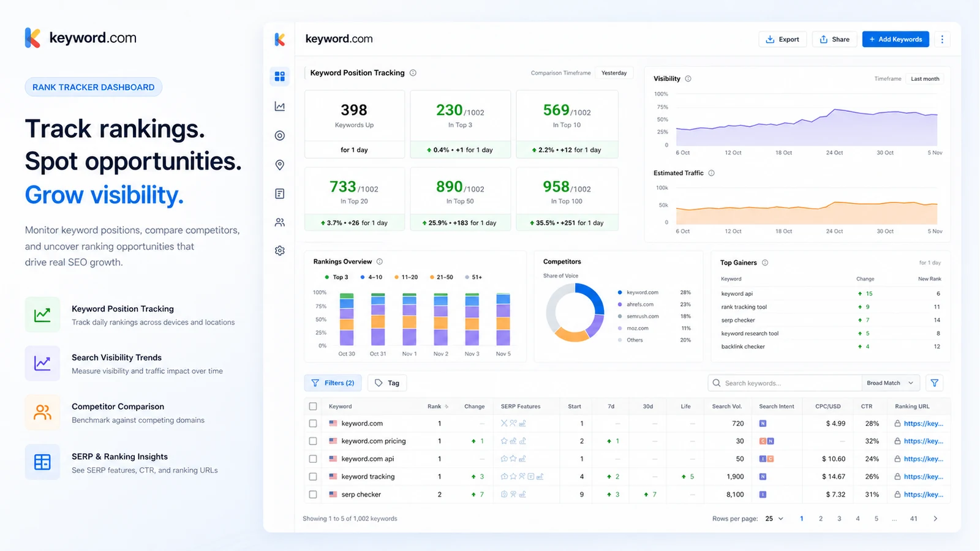Open the Last month timeframe dropdown
This screenshot has width=980, height=551.
click(x=925, y=79)
